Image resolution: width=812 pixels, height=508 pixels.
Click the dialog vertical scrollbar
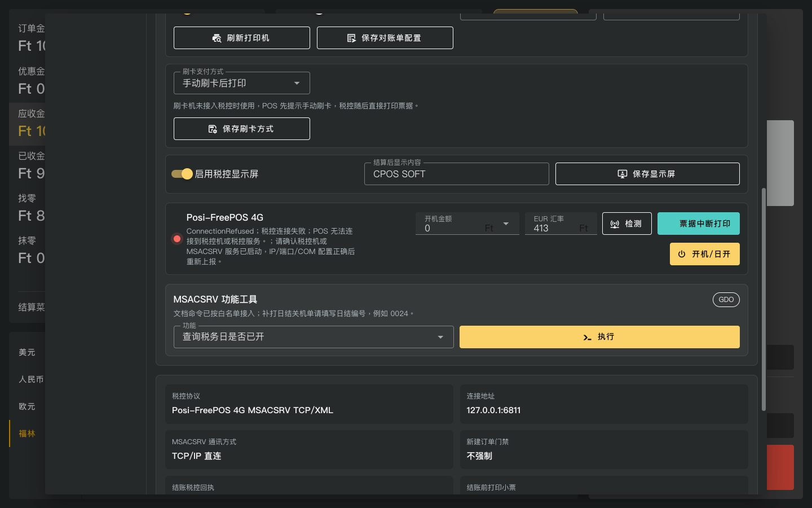click(764, 299)
